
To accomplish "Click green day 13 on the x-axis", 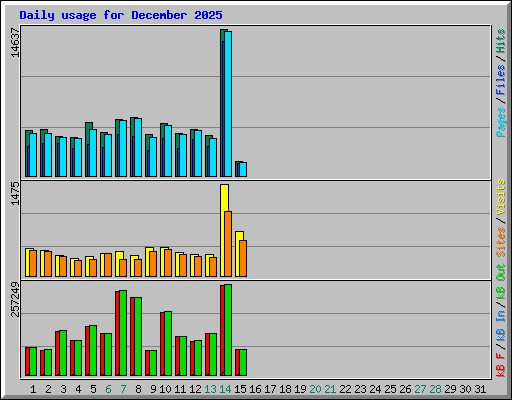I will [210, 389].
